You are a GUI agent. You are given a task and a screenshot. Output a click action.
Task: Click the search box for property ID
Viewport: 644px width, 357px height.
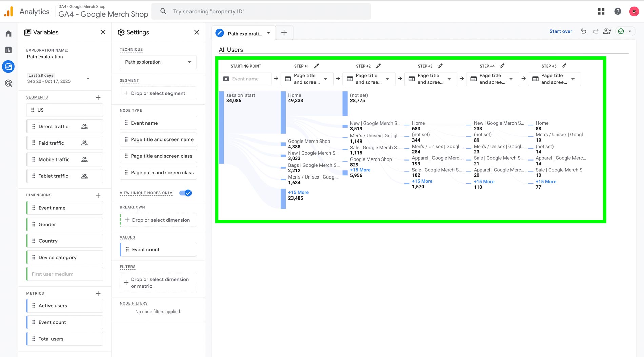click(261, 11)
